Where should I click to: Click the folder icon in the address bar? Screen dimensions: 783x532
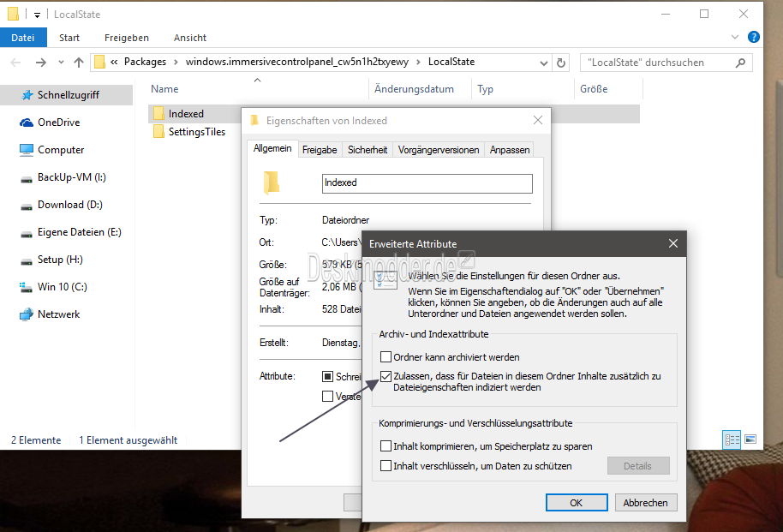[x=100, y=62]
